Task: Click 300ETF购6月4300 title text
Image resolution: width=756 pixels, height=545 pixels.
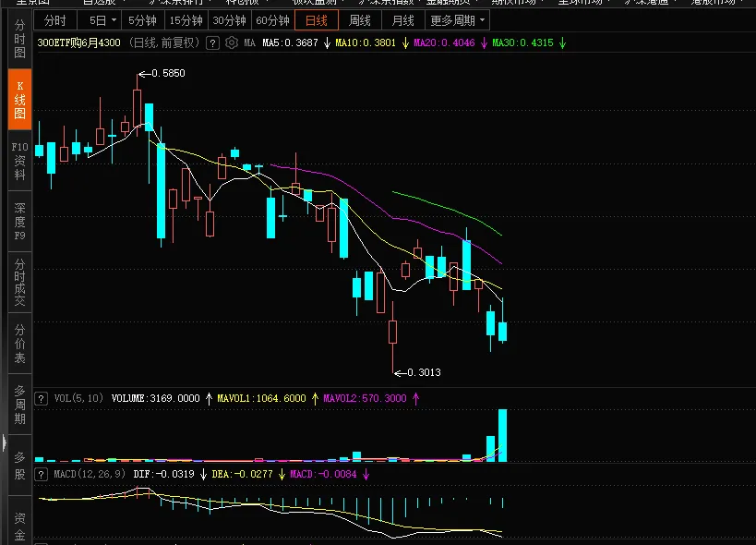Action: (x=79, y=42)
